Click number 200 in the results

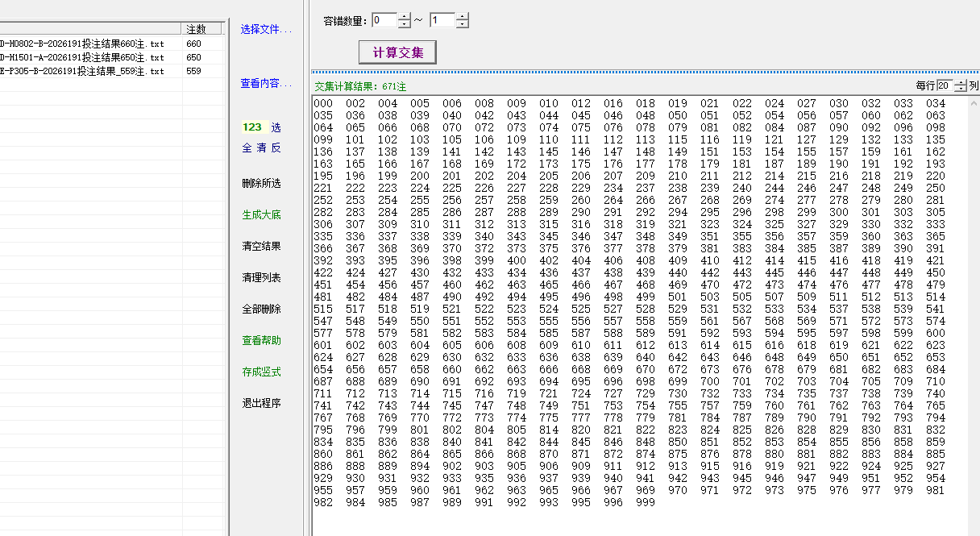pos(420,176)
